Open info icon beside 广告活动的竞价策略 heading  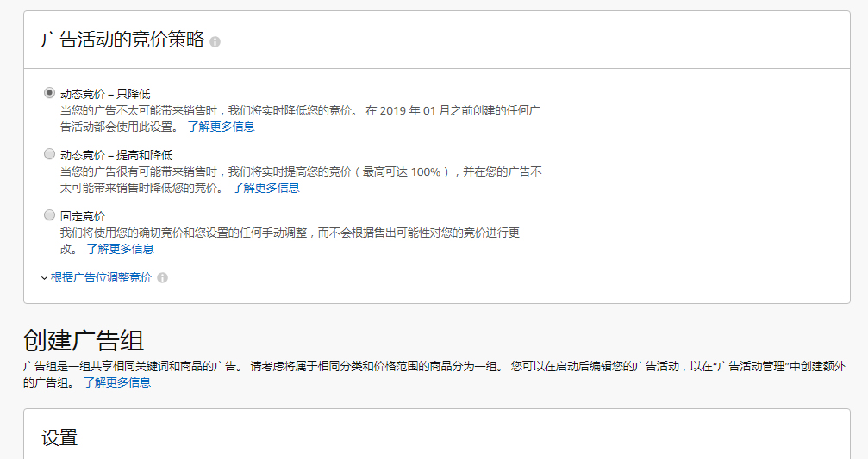point(215,42)
